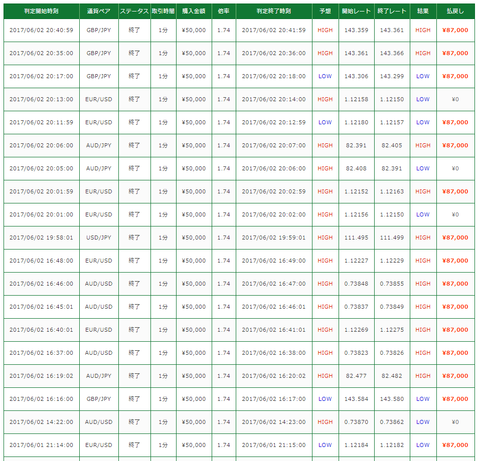Click end time 2017/06/02 20:18:00

(274, 76)
